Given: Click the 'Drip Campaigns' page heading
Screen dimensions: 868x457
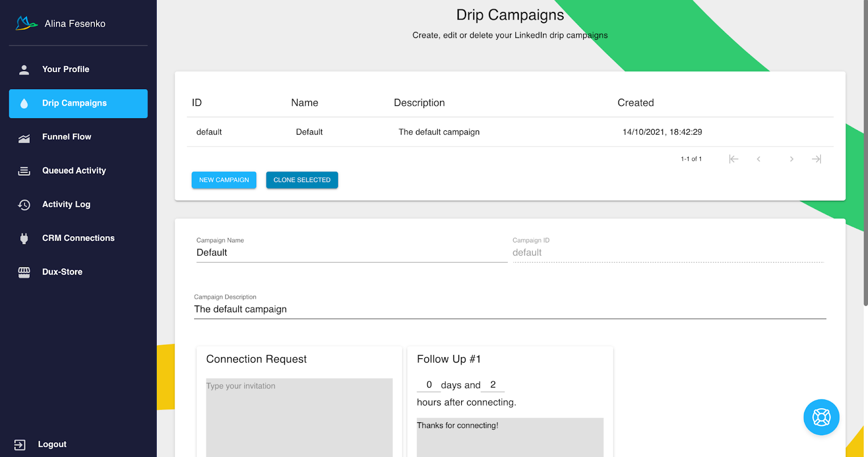Looking at the screenshot, I should coord(510,15).
